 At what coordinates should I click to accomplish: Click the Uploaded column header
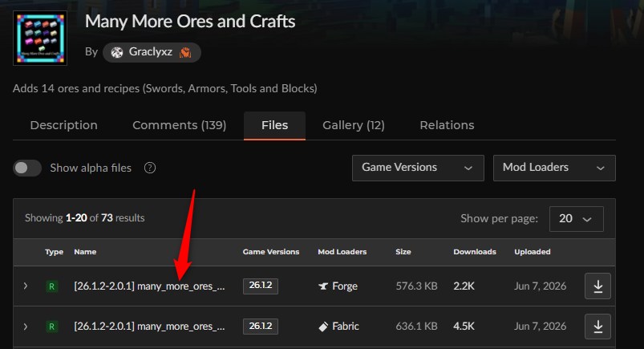[x=533, y=252]
